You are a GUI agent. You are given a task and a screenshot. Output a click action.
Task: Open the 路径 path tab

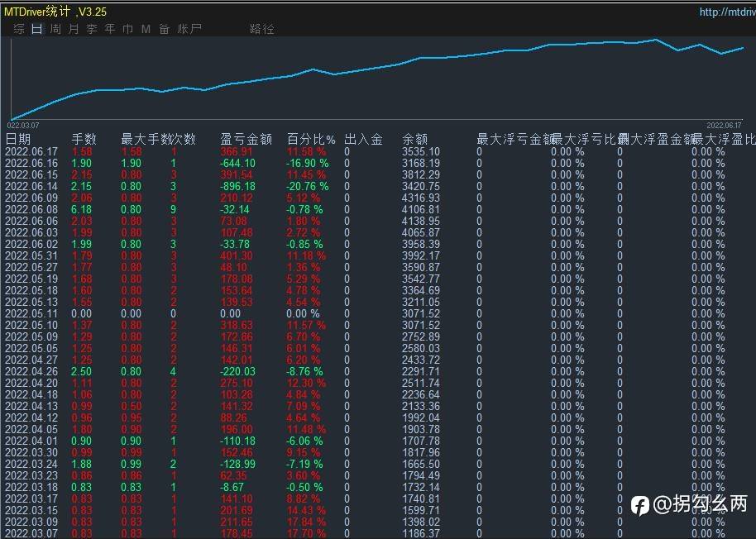tap(262, 29)
